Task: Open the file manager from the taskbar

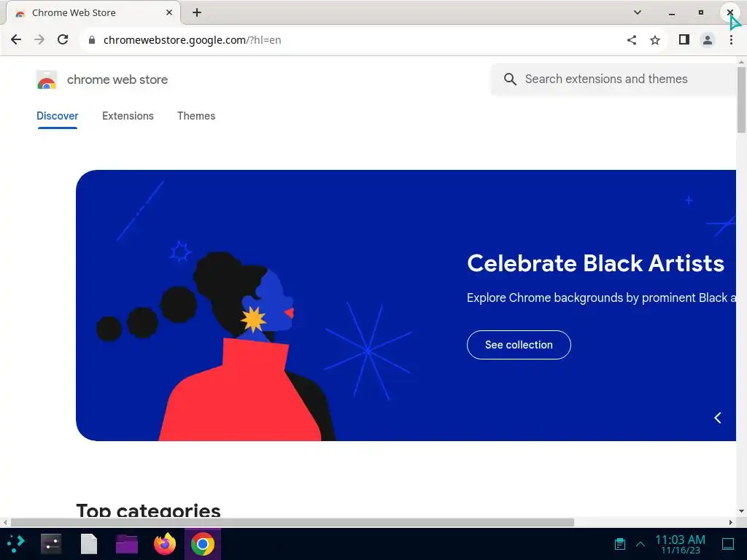Action: click(127, 544)
